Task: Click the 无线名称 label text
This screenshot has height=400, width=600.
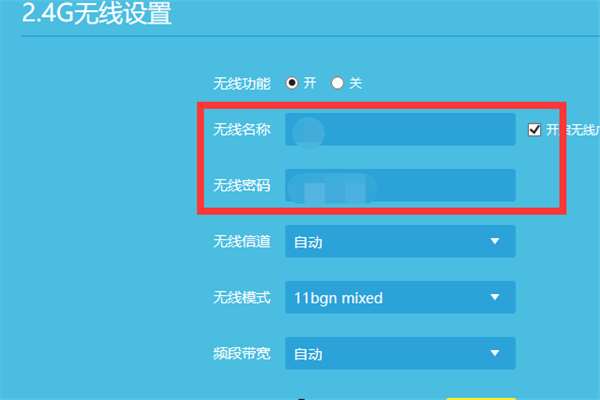Action: point(242,129)
